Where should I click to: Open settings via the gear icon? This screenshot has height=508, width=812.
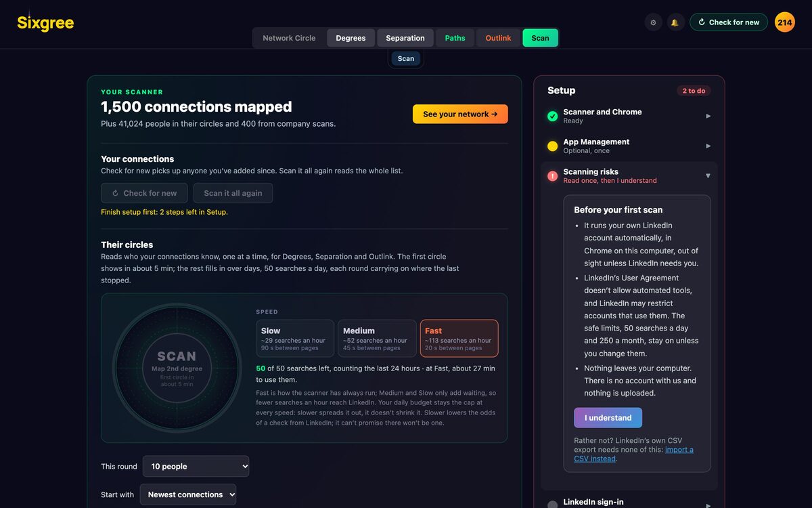(x=653, y=22)
